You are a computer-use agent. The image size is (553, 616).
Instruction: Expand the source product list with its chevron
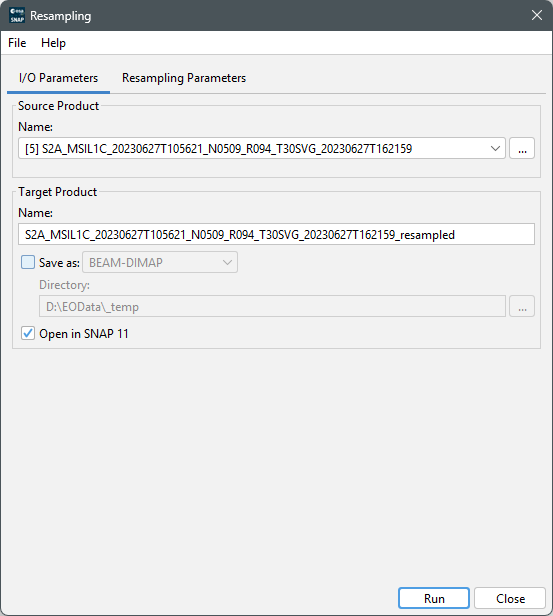coord(495,148)
